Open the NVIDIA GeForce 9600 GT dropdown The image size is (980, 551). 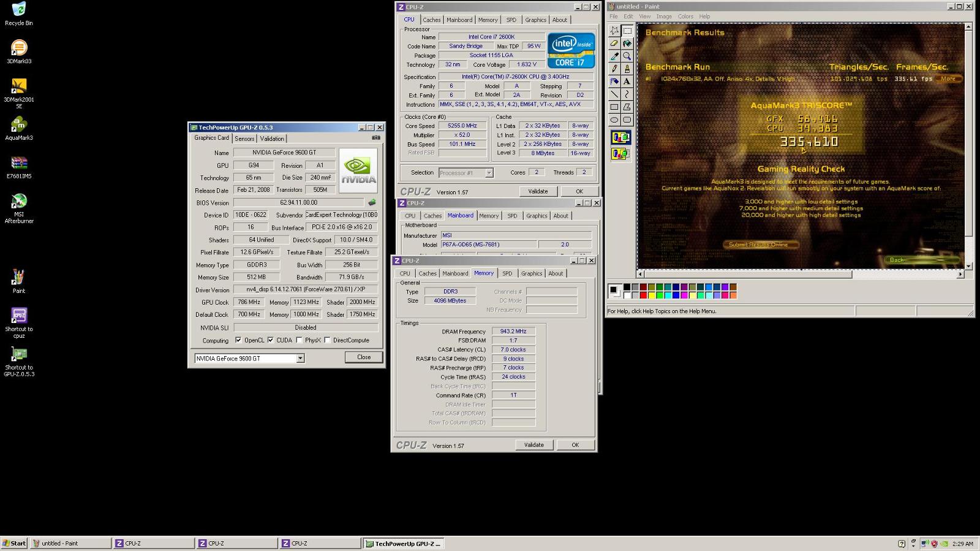pos(300,359)
